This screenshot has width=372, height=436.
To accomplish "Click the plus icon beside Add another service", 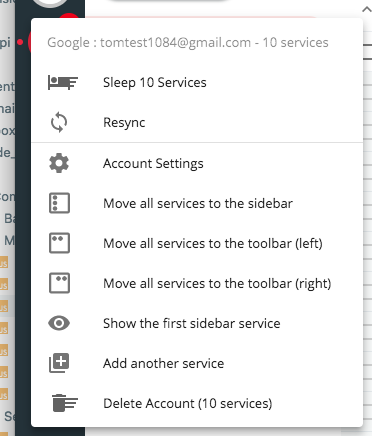I will (59, 363).
